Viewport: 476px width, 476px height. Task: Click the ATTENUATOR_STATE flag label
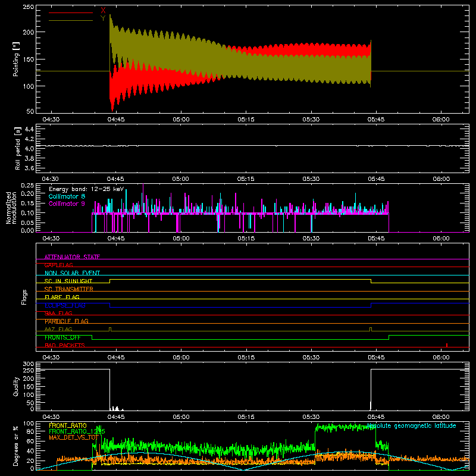click(72, 257)
